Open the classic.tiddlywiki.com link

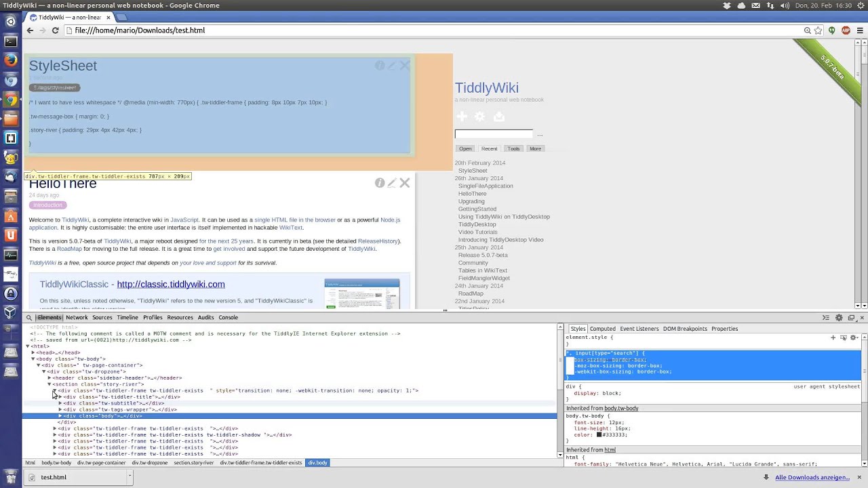click(171, 284)
